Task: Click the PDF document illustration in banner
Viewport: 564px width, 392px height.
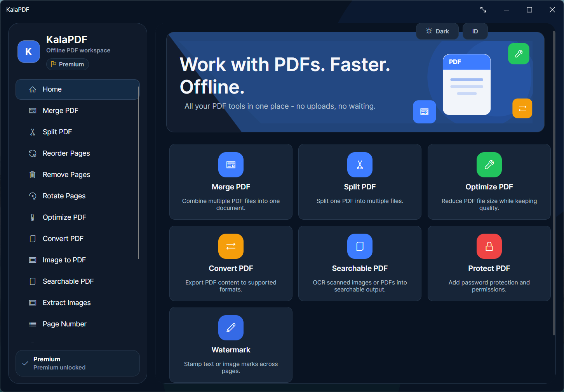Action: (467, 85)
